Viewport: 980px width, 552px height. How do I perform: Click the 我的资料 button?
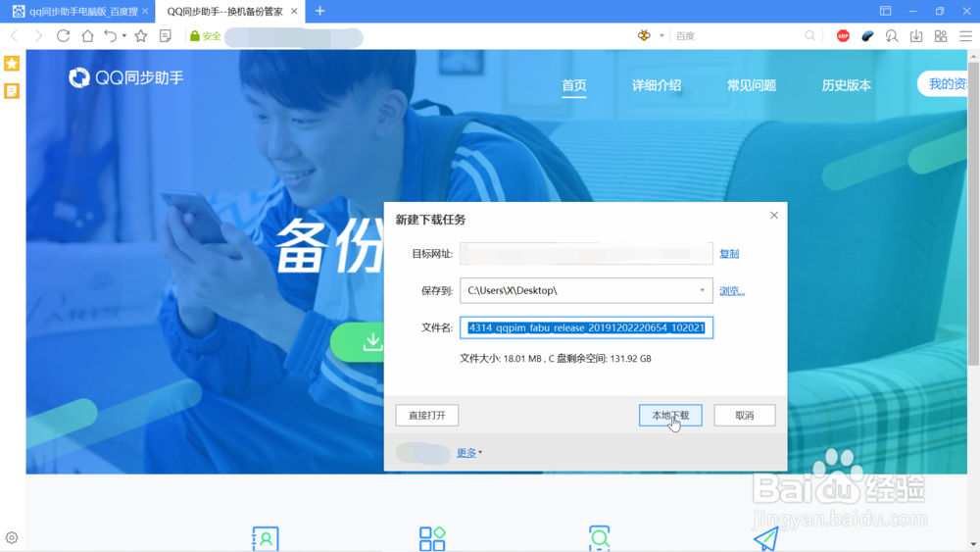(943, 83)
